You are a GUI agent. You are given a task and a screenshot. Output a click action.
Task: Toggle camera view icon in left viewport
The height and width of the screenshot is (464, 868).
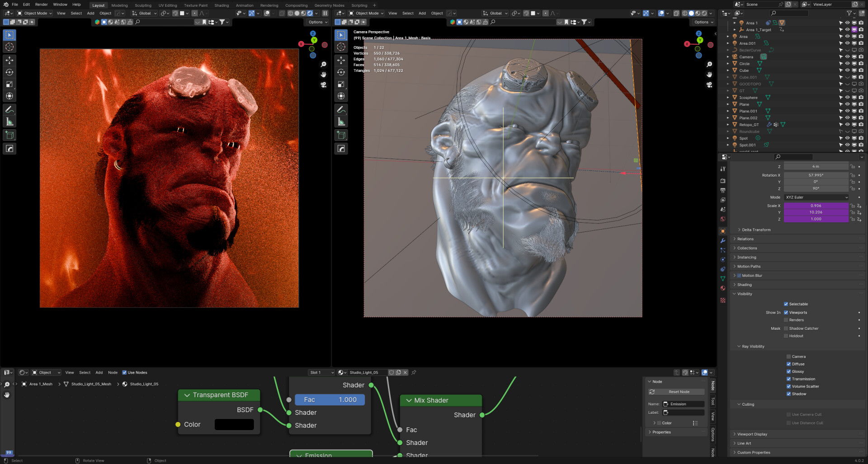324,85
